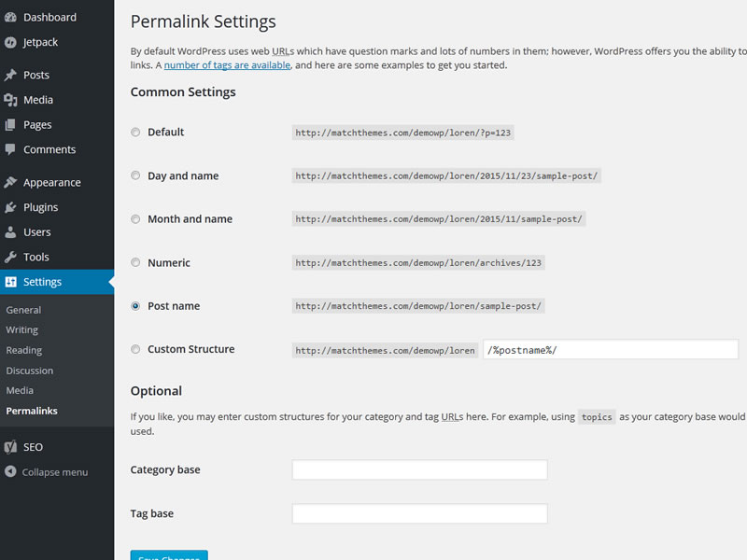Screen dimensions: 747x560
Task: Open the Users menu item
Action: (x=37, y=232)
